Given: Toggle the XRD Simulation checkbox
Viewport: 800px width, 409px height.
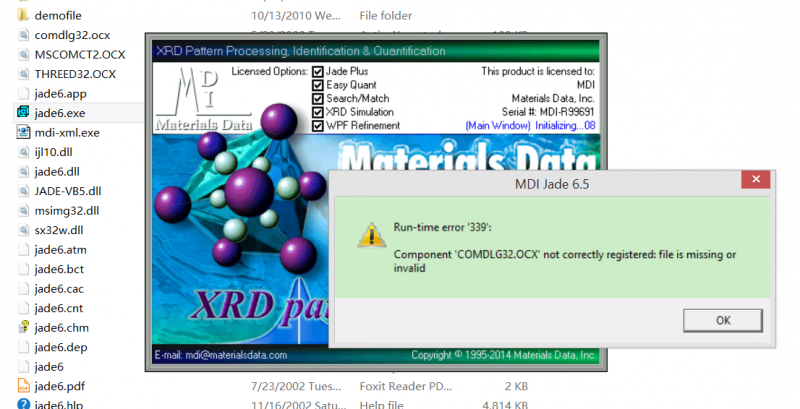Looking at the screenshot, I should pyautogui.click(x=317, y=112).
